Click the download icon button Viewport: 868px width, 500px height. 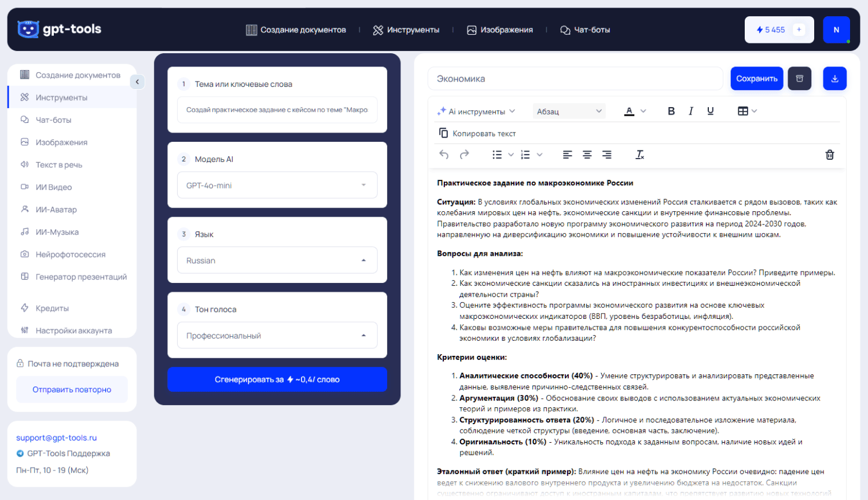pos(834,79)
